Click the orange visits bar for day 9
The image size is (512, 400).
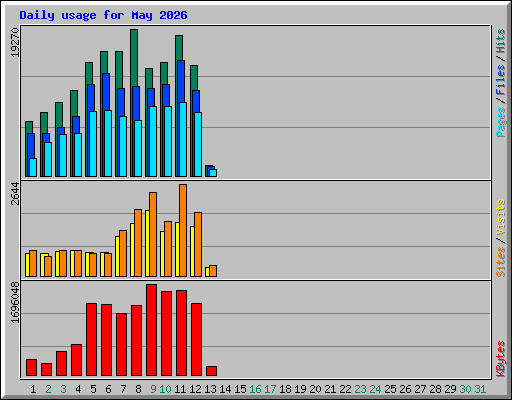pos(153,234)
